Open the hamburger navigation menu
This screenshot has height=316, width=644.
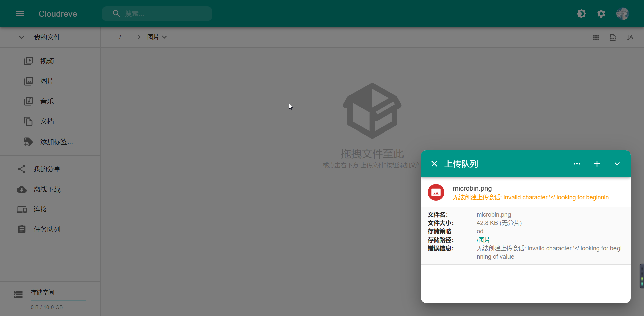point(20,14)
